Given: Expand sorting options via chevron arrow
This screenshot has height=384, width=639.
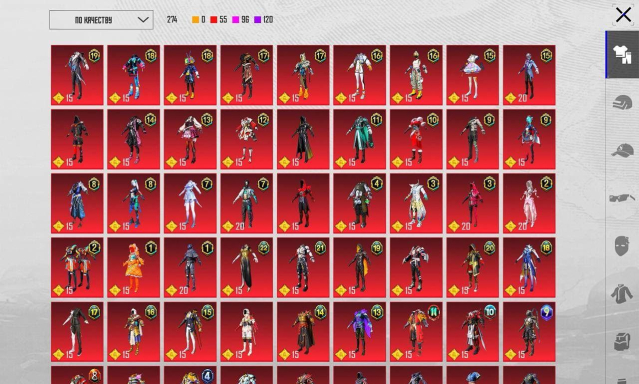Looking at the screenshot, I should point(143,20).
